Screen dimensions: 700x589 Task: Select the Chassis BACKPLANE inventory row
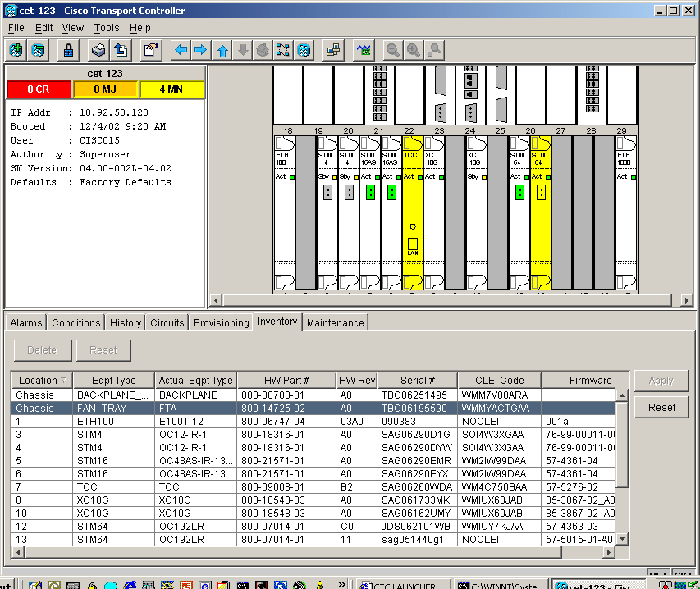(x=313, y=395)
